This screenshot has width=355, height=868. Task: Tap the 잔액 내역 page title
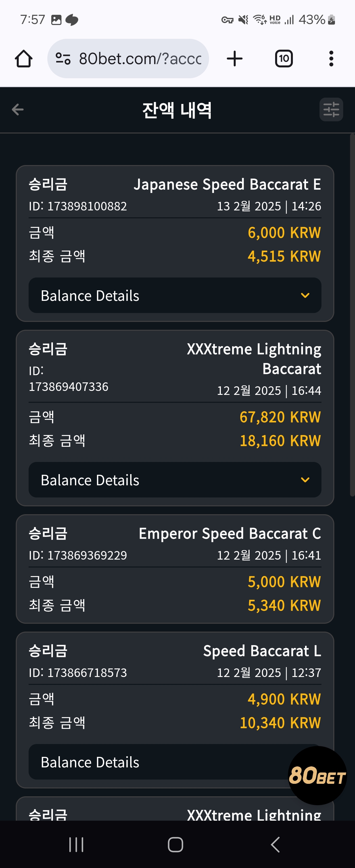coord(177,110)
